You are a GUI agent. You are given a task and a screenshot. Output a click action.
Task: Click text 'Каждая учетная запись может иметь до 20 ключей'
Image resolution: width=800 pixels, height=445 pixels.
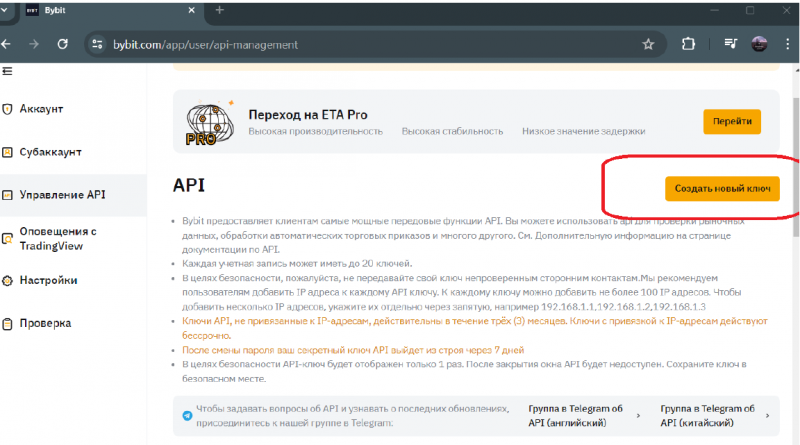coord(297,264)
